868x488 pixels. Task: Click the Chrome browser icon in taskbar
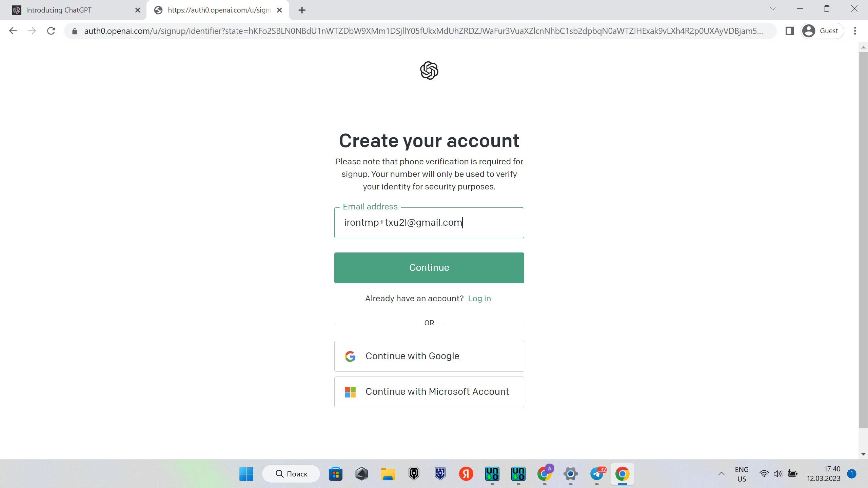point(623,474)
